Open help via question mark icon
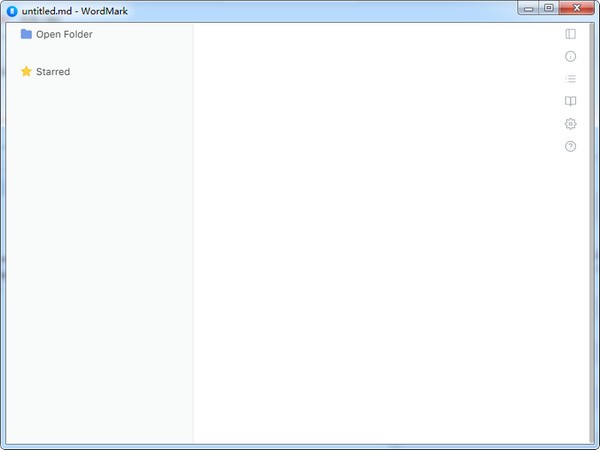The height and width of the screenshot is (450, 600). (570, 146)
